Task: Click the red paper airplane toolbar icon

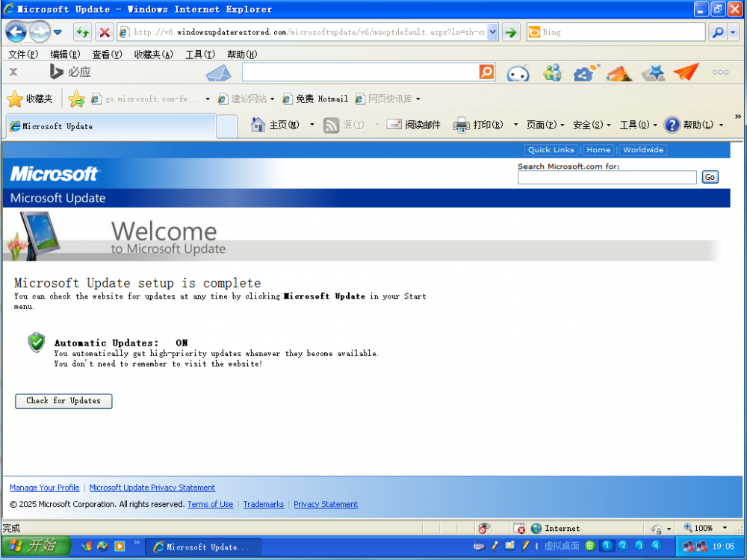Action: coord(685,72)
